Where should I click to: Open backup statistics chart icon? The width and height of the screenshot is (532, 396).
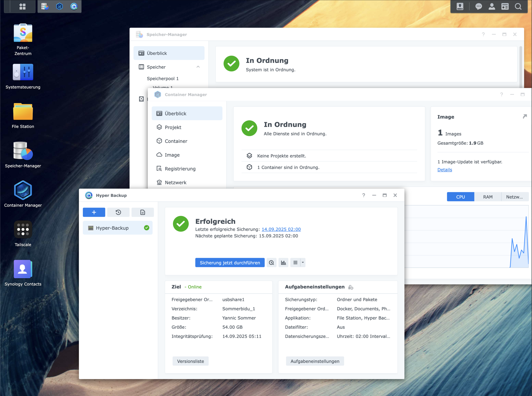(283, 263)
